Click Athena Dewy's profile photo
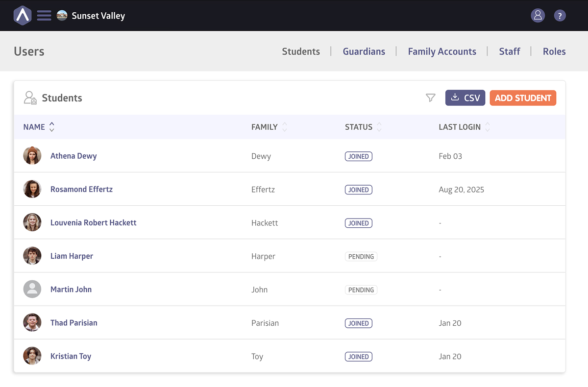 click(32, 156)
